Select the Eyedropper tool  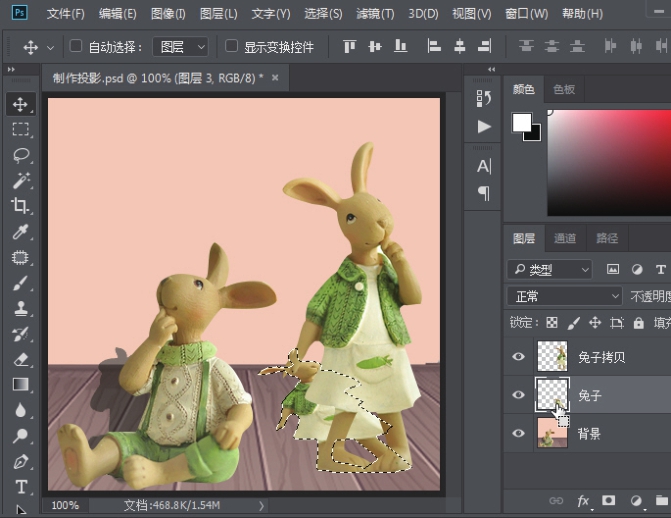[20, 232]
